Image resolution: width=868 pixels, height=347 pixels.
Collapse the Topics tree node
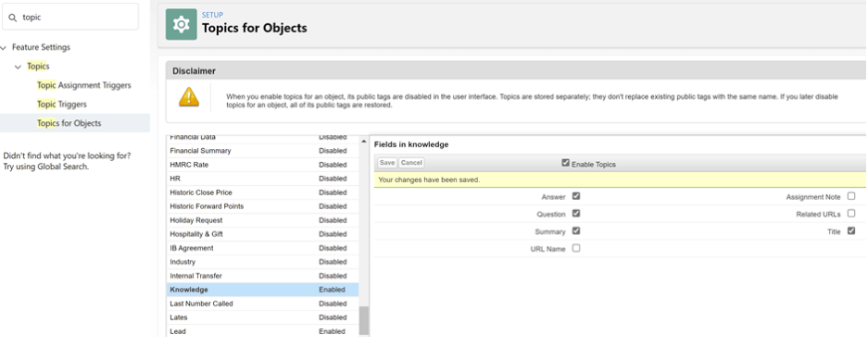[19, 67]
